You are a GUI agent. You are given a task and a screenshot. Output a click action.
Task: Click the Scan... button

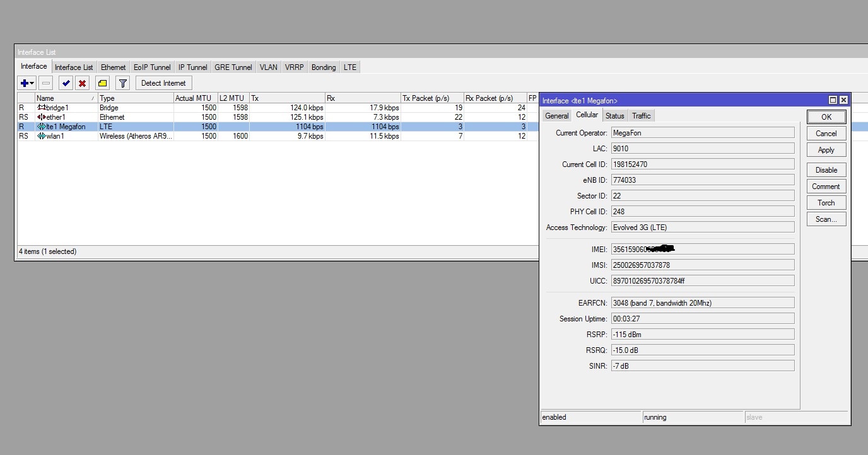coord(826,219)
